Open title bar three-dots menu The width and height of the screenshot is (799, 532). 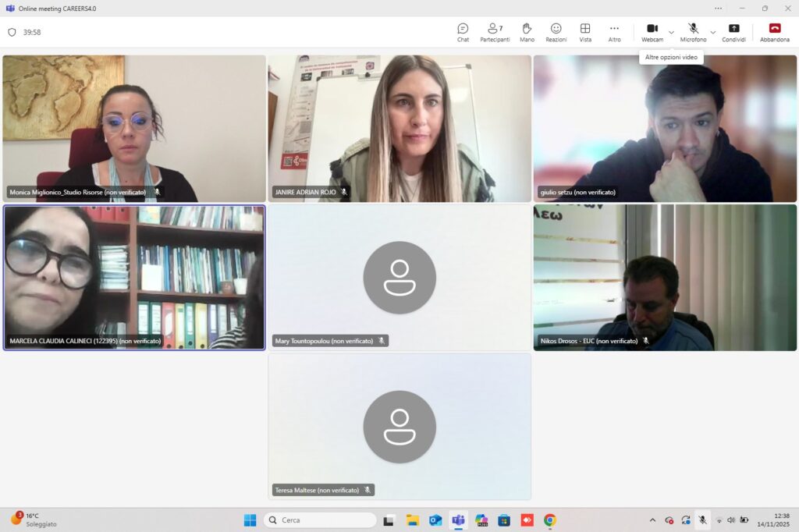coord(718,8)
